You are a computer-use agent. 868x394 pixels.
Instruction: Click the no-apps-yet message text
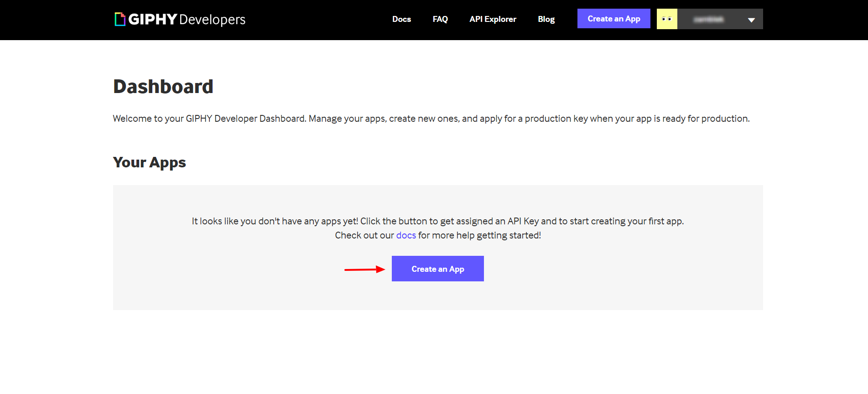pyautogui.click(x=437, y=221)
